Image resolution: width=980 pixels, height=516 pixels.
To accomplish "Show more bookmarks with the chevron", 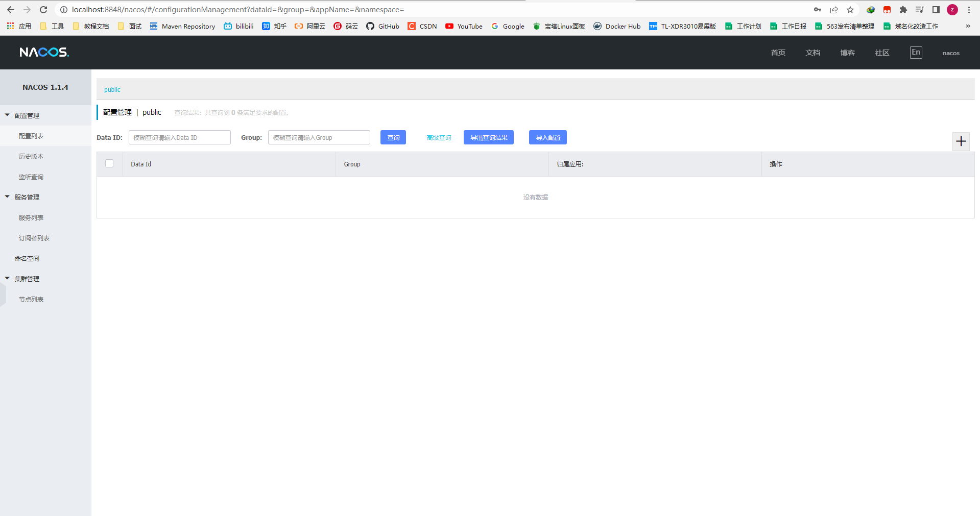I will [968, 26].
